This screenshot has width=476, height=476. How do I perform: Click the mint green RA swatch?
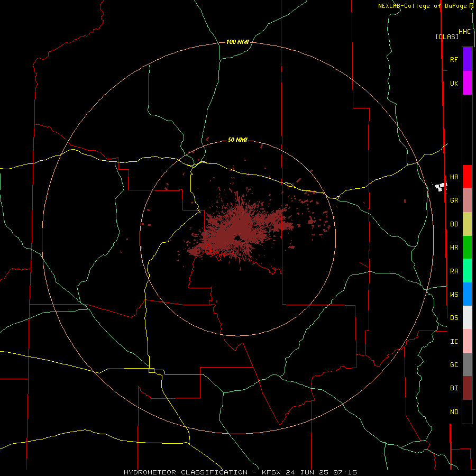467,271
